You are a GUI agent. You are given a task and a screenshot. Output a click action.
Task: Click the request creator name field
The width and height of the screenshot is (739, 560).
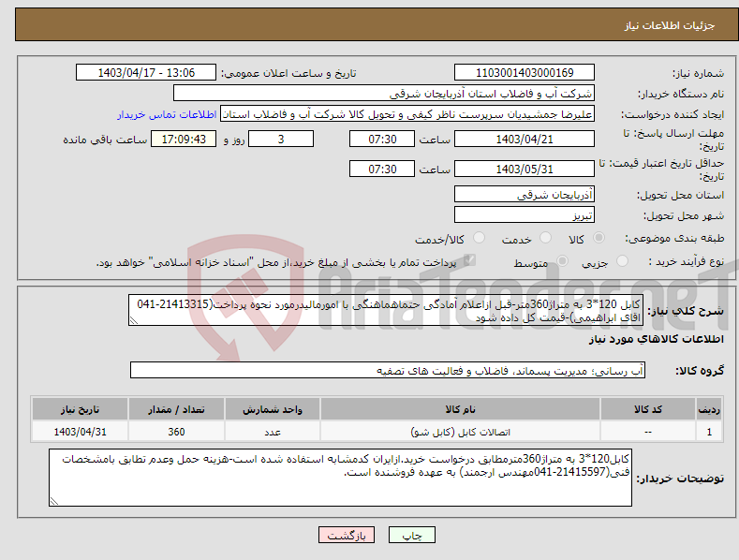[x=407, y=114]
